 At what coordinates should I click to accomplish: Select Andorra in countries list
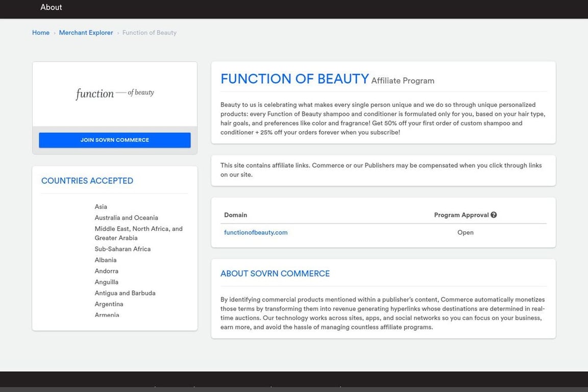(x=107, y=271)
